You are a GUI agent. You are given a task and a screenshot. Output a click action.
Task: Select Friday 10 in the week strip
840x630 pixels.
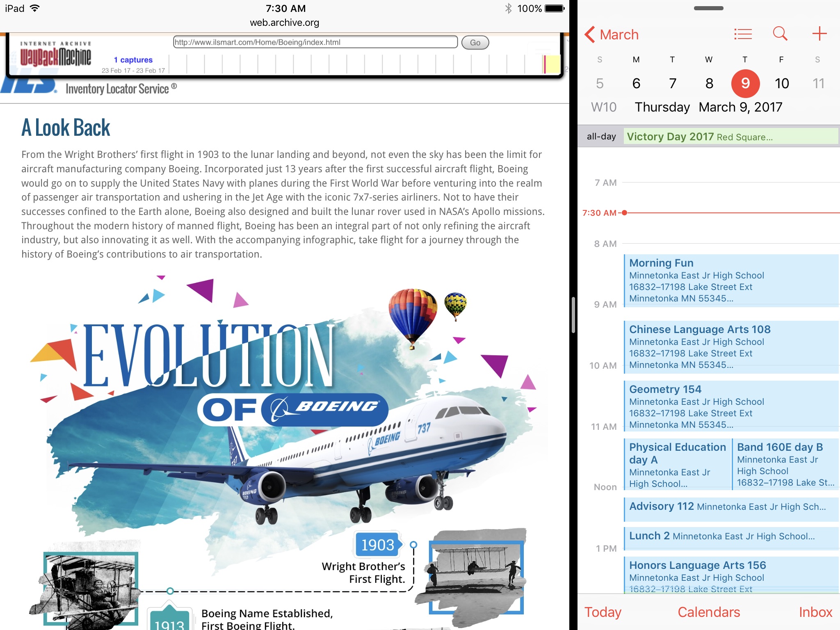click(x=781, y=84)
